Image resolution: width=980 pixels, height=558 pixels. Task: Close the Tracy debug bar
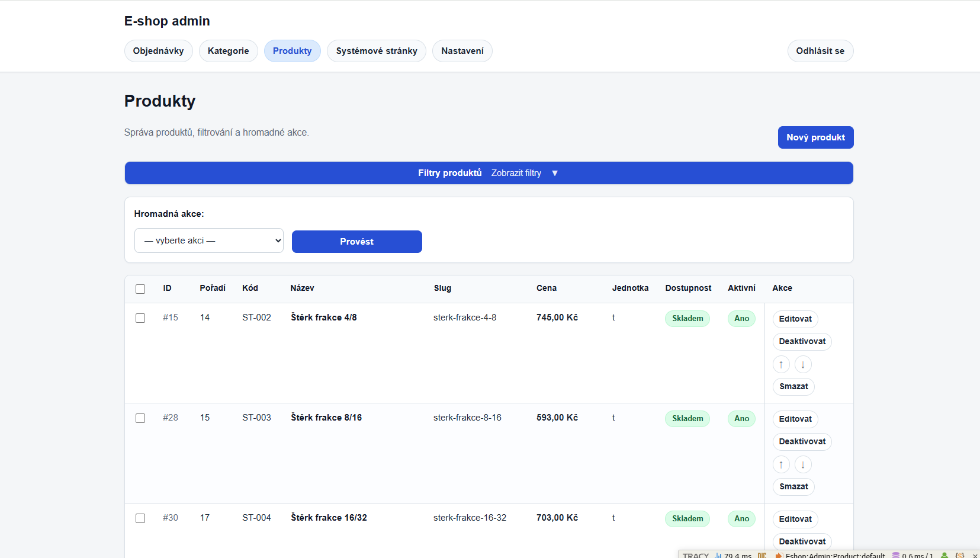coord(975,556)
